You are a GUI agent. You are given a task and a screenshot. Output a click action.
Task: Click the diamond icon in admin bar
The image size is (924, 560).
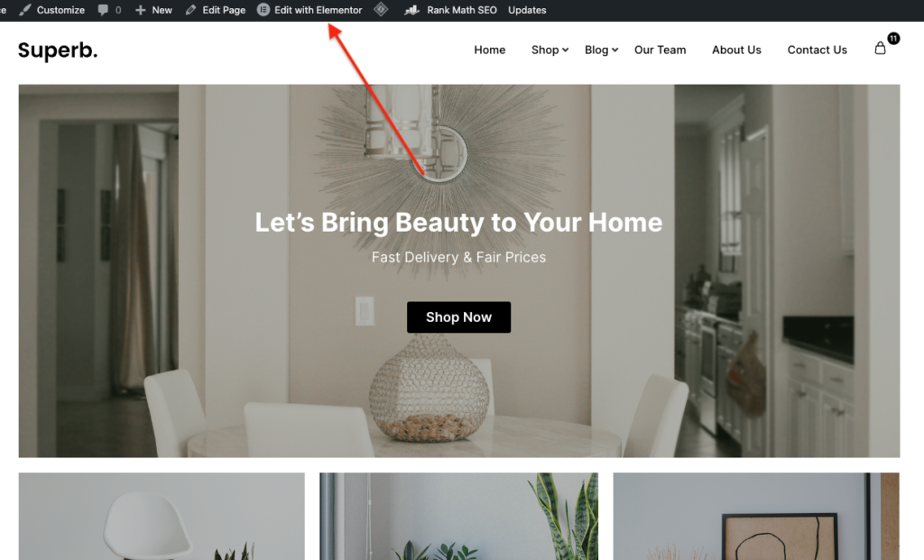tap(382, 9)
